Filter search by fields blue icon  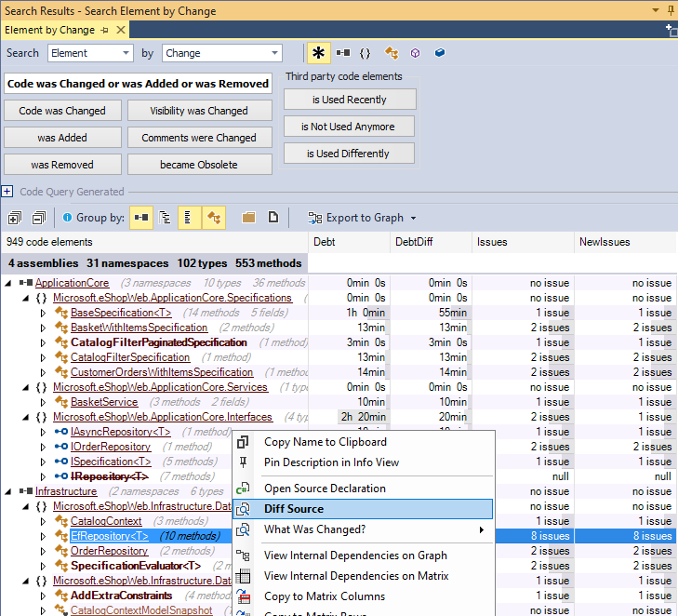click(x=440, y=53)
